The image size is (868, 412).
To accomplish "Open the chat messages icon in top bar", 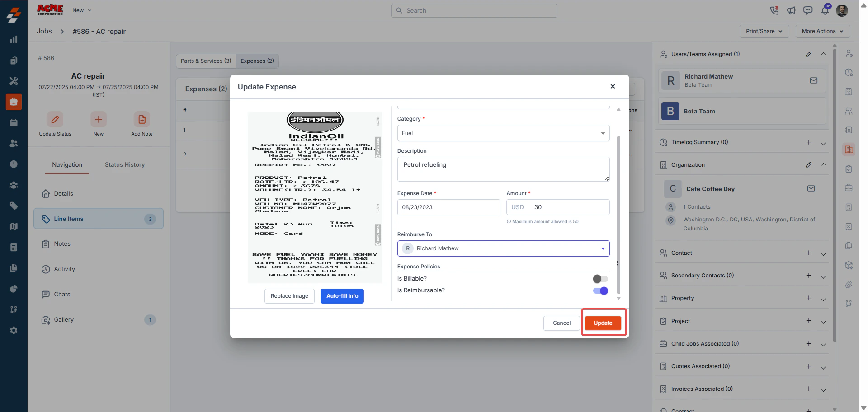I will coord(808,10).
